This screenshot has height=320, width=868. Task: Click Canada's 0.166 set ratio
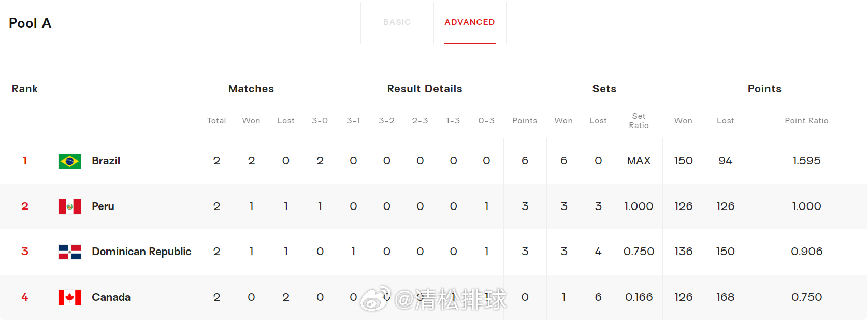pyautogui.click(x=639, y=297)
